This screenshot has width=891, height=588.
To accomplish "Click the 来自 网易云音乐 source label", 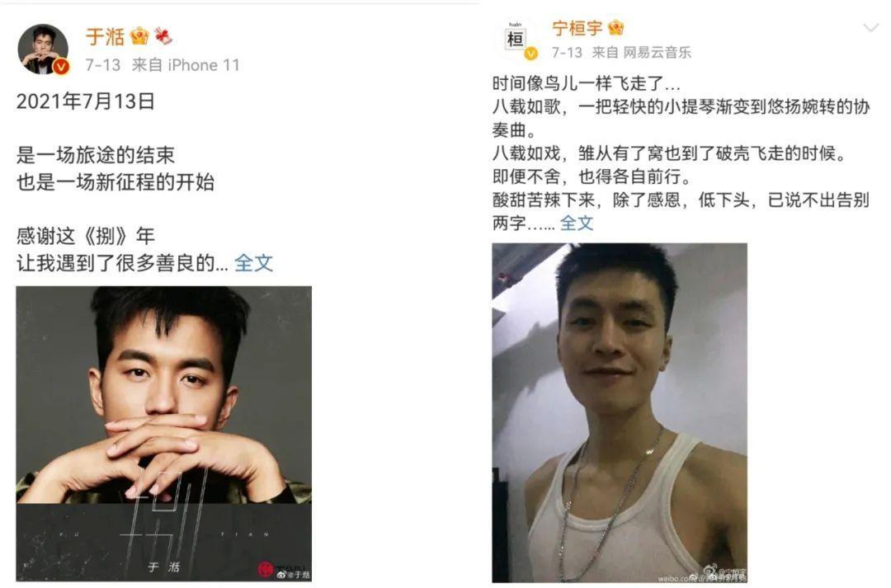I will pos(642,52).
